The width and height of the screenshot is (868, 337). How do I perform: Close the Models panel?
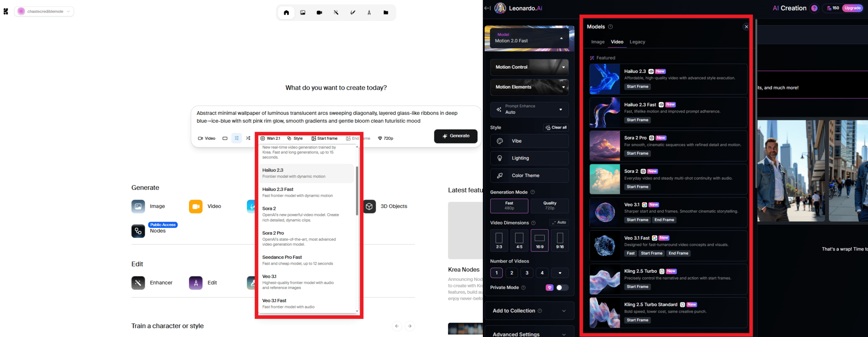746,27
